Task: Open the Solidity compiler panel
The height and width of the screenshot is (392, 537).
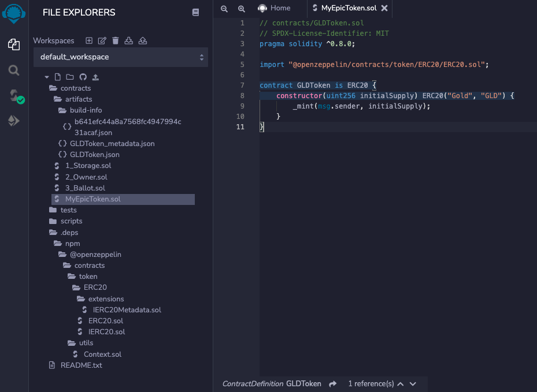Action: click(x=14, y=96)
